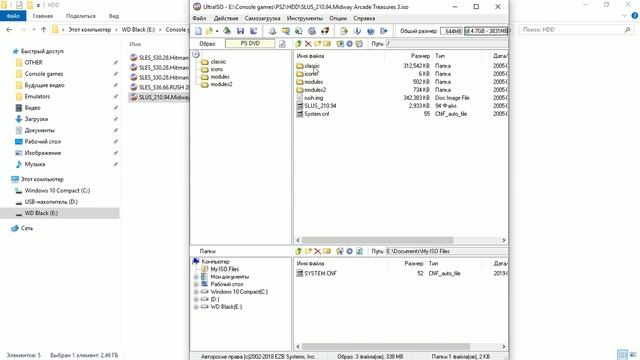Select the modules2 folder in image tree
The width and height of the screenshot is (640, 360).
[x=221, y=84]
